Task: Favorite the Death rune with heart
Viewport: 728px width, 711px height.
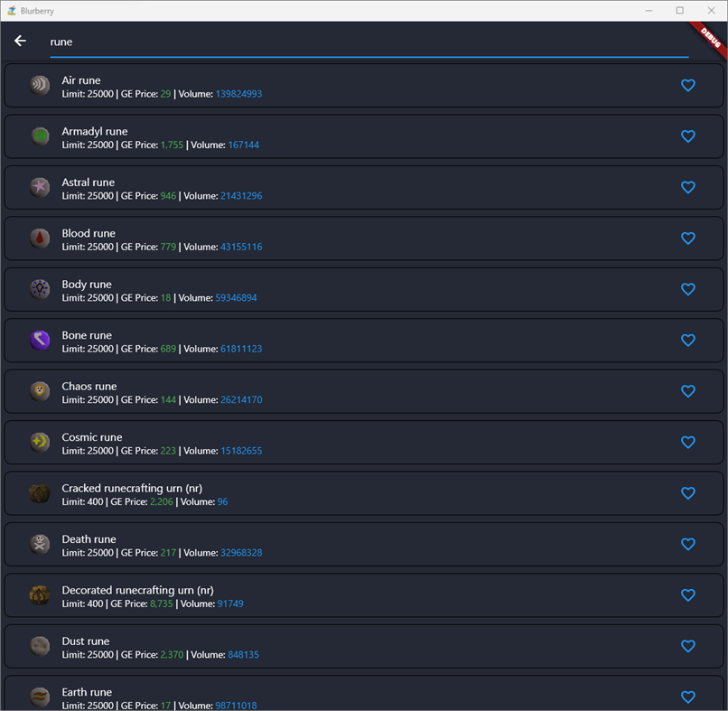Action: click(688, 544)
